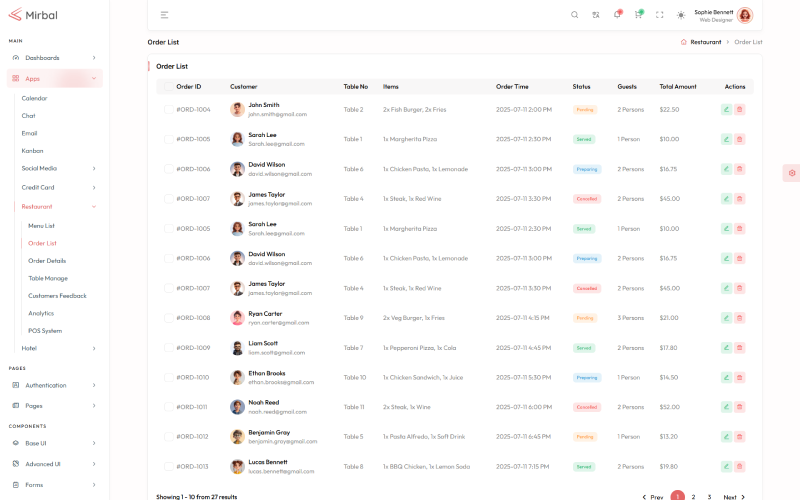Click the language translate icon

click(x=596, y=15)
